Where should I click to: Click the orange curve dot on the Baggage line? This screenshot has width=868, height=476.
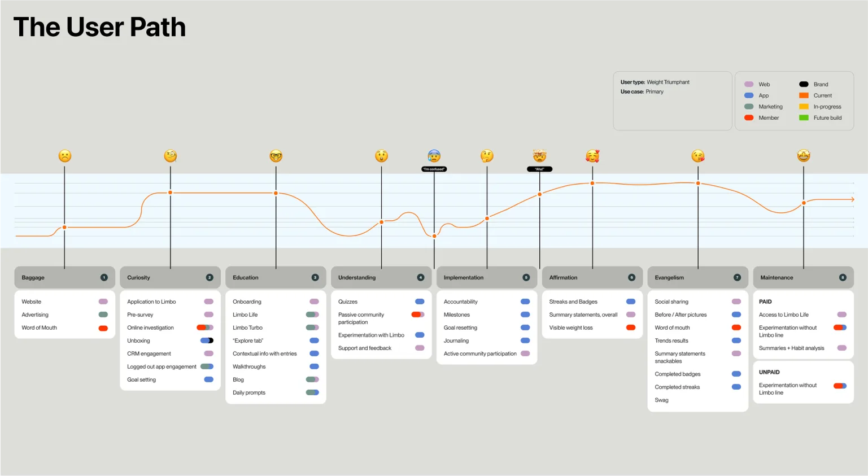click(64, 227)
